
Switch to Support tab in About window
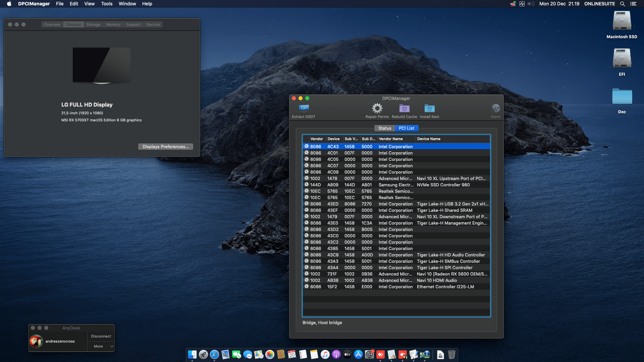pos(133,24)
